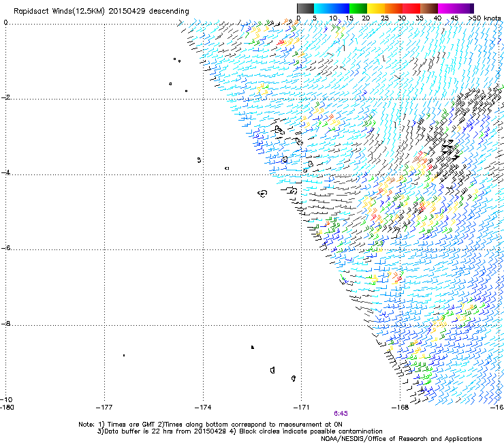
Task: Click the legend label '40'
Action: pyautogui.click(x=437, y=18)
